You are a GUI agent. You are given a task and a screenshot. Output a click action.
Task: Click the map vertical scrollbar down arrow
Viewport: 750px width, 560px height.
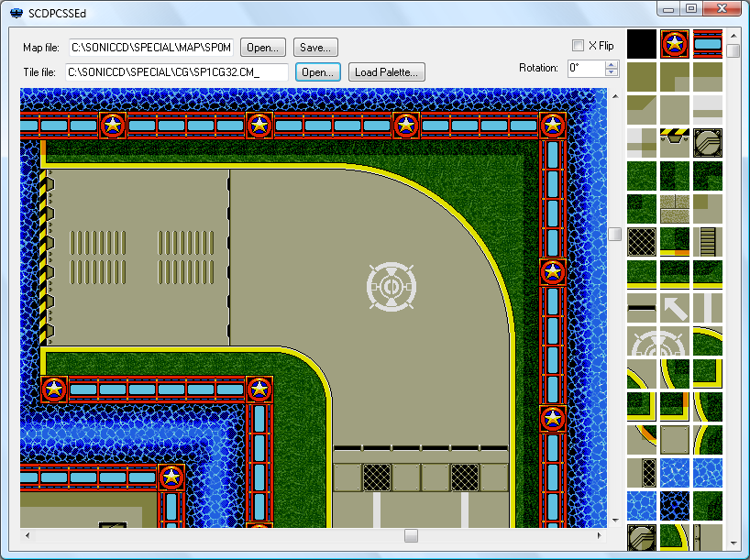click(x=615, y=521)
